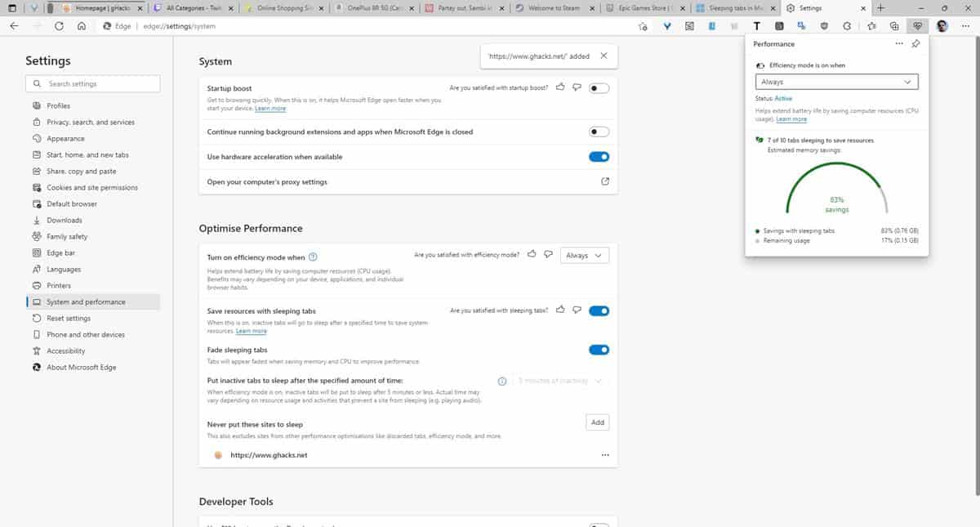Open the efficiency mode Always dropdown

tap(585, 255)
